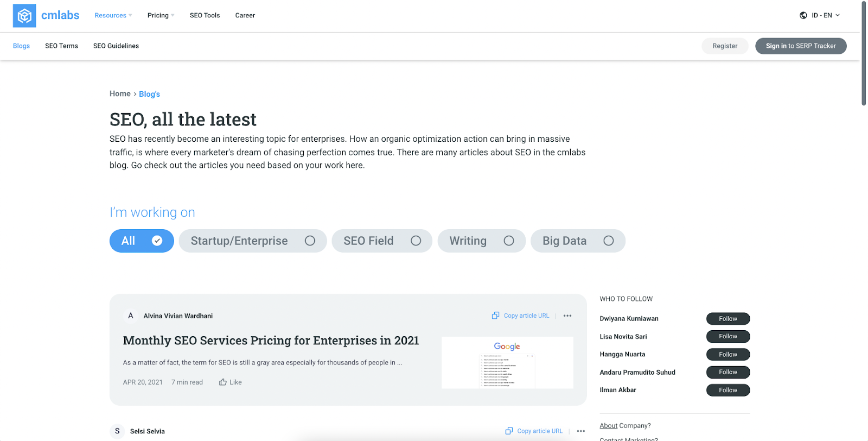The width and height of the screenshot is (868, 441).
Task: Open the Google article thumbnail
Action: point(507,362)
